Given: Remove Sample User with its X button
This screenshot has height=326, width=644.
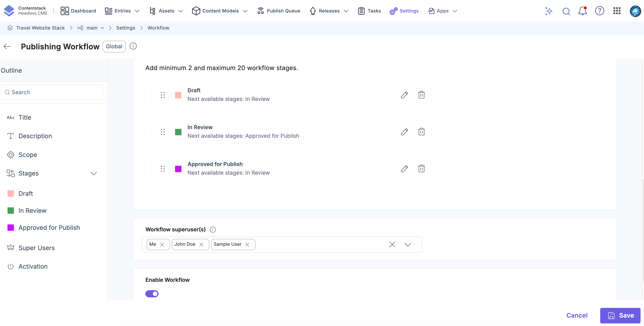Looking at the screenshot, I should tap(247, 244).
